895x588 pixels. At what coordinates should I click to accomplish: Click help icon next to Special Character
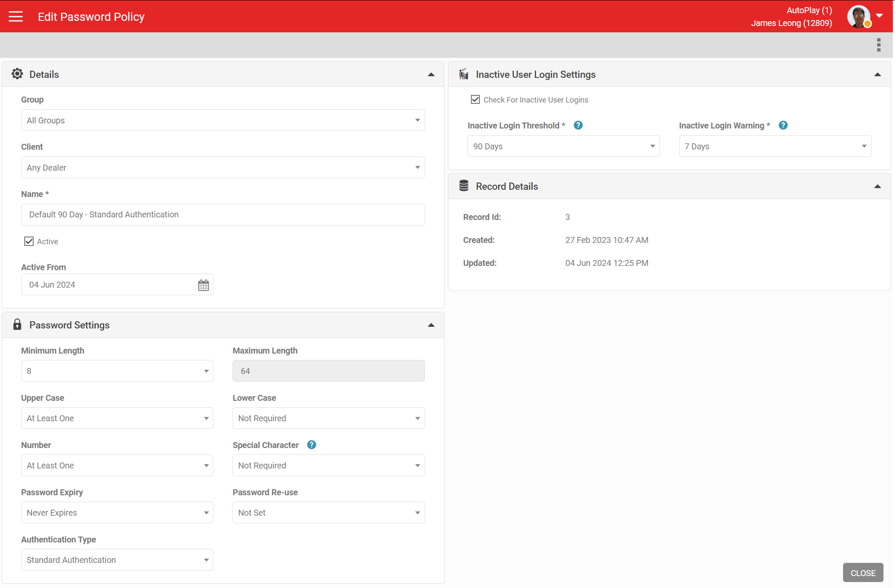coord(312,445)
